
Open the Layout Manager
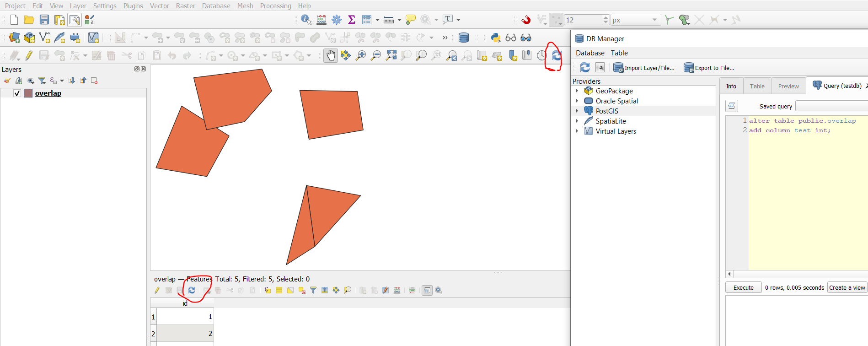pyautogui.click(x=75, y=20)
